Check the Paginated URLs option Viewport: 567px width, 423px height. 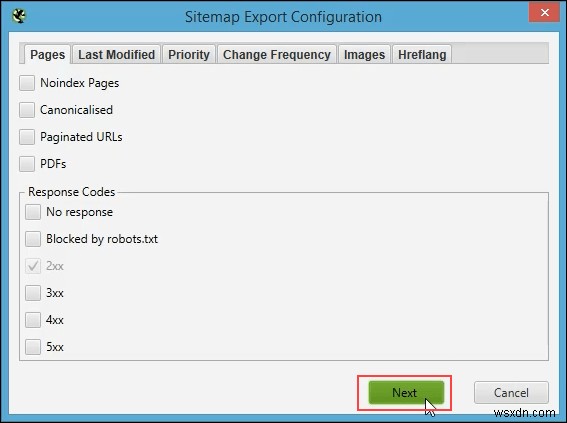pyautogui.click(x=27, y=137)
